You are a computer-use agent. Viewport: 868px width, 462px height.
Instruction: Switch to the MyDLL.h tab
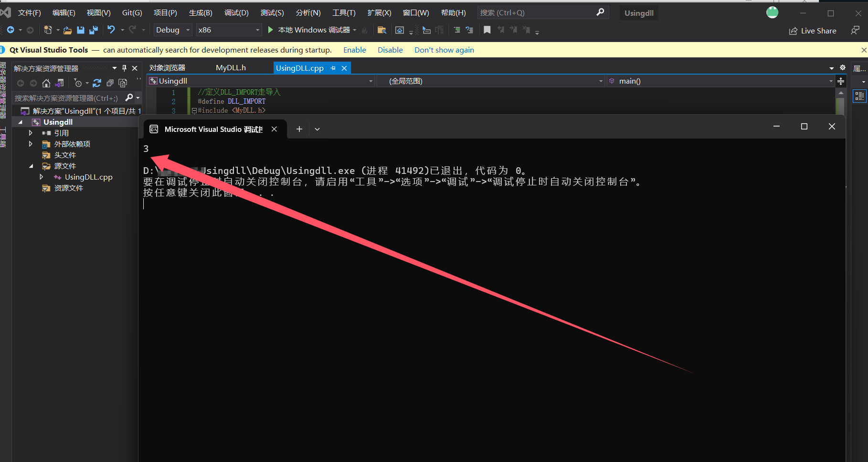231,67
